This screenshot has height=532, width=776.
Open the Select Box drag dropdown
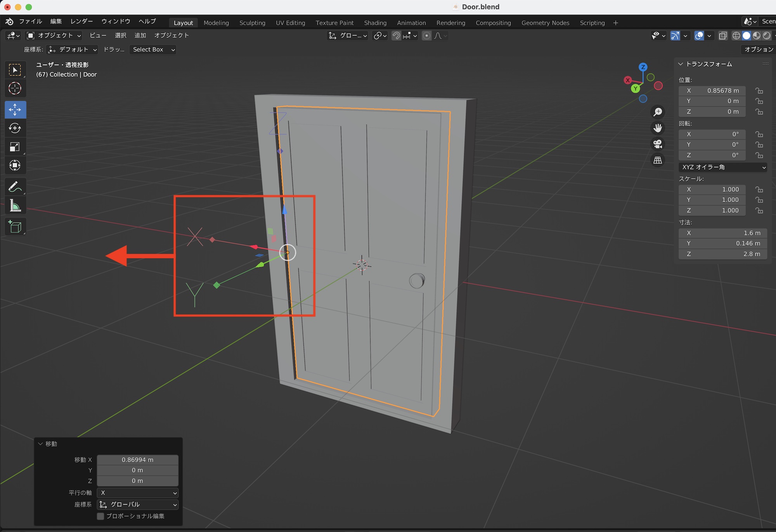coord(153,50)
